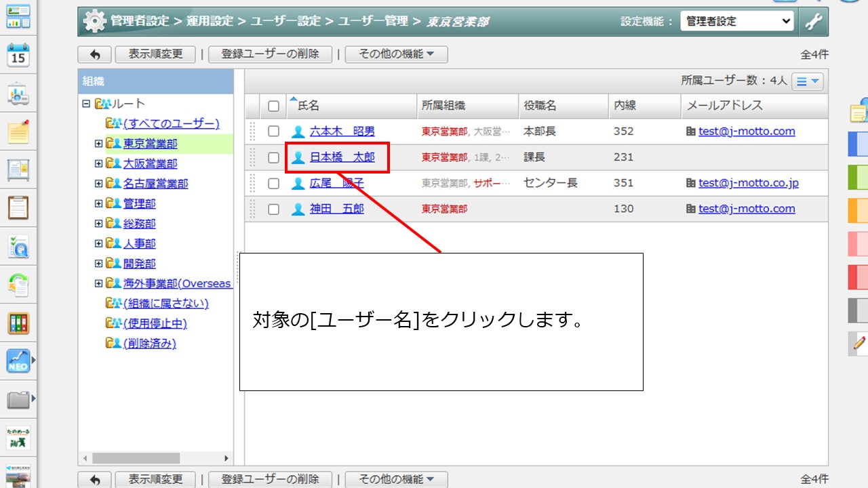This screenshot has width=868, height=488.
Task: Open the calendar icon in left sidebar
Action: point(18,56)
